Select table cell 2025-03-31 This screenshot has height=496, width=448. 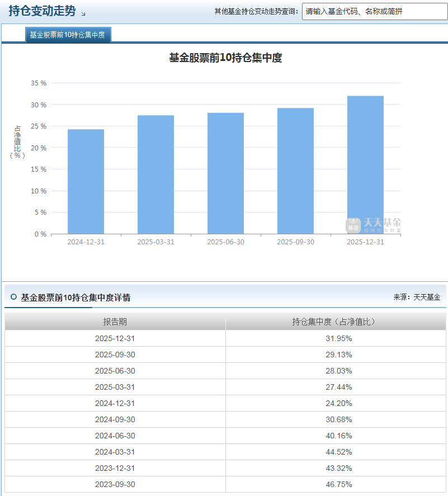tap(115, 387)
